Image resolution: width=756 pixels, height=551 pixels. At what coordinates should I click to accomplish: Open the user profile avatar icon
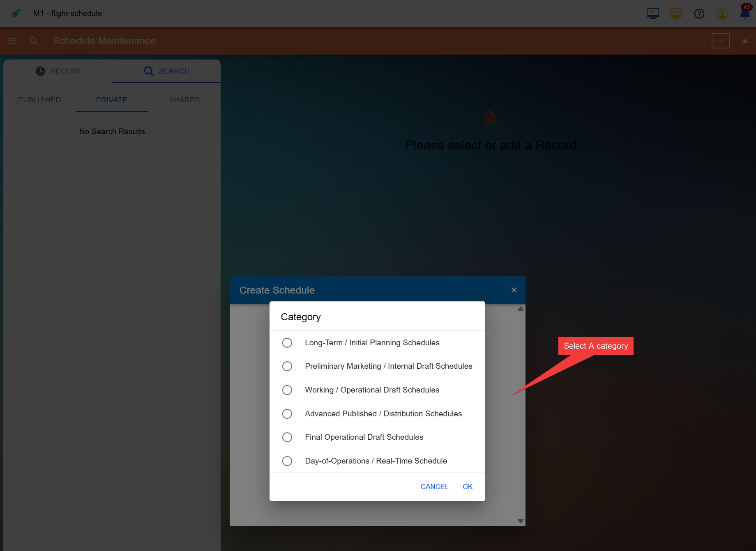point(722,14)
